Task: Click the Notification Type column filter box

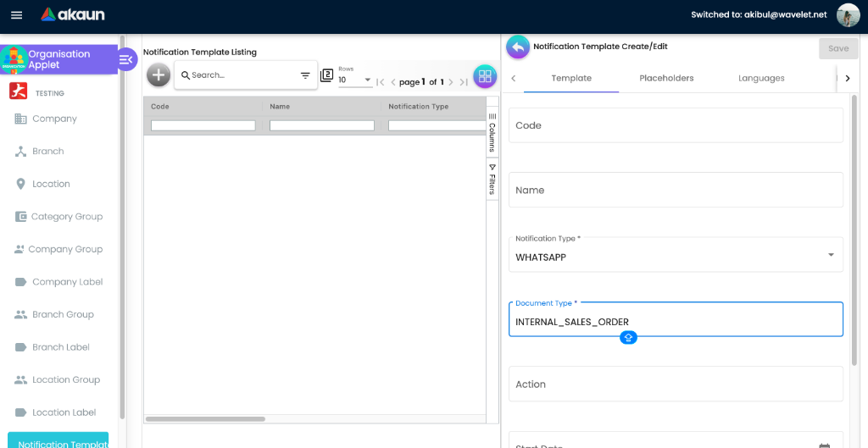Action: [x=437, y=125]
